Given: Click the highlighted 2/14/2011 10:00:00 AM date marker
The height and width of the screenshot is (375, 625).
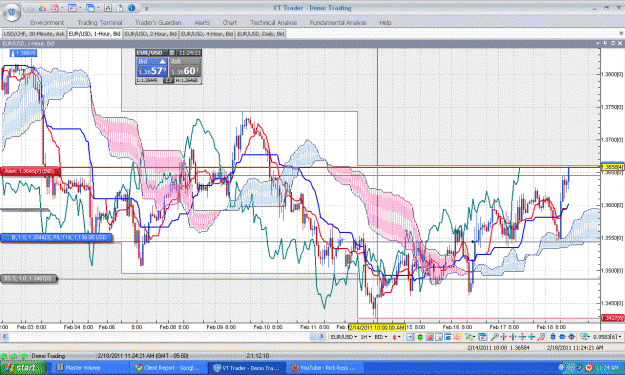Looking at the screenshot, I should (377, 327).
